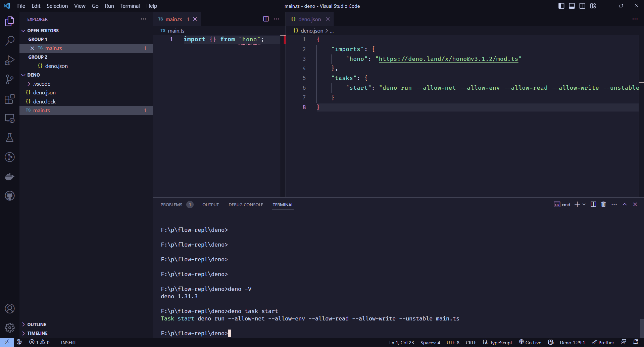Kill the active terminal with the trash icon
This screenshot has width=644, height=347.
(603, 204)
